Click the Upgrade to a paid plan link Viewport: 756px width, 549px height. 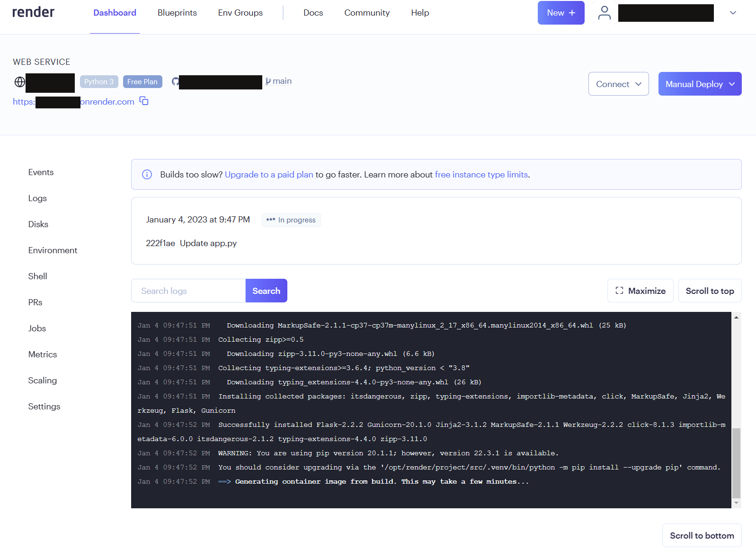(x=269, y=175)
